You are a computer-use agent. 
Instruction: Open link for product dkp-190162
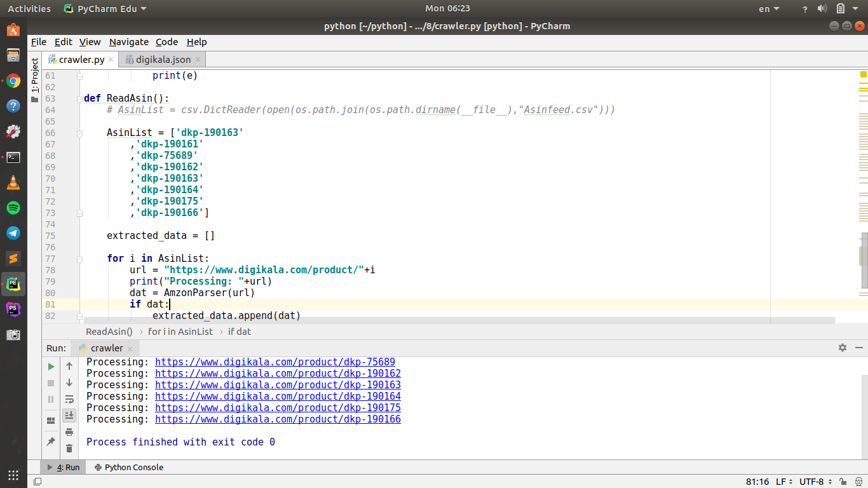(278, 374)
